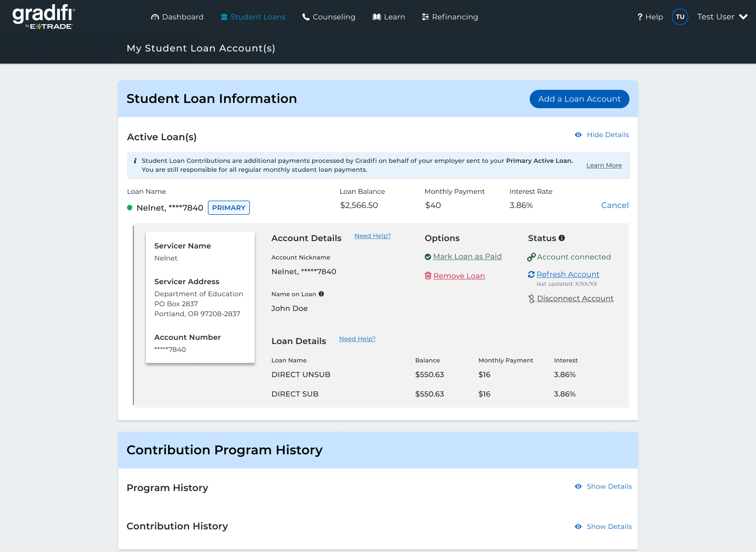756x552 pixels.
Task: Click the Mark Loan as Paid link
Action: 467,256
